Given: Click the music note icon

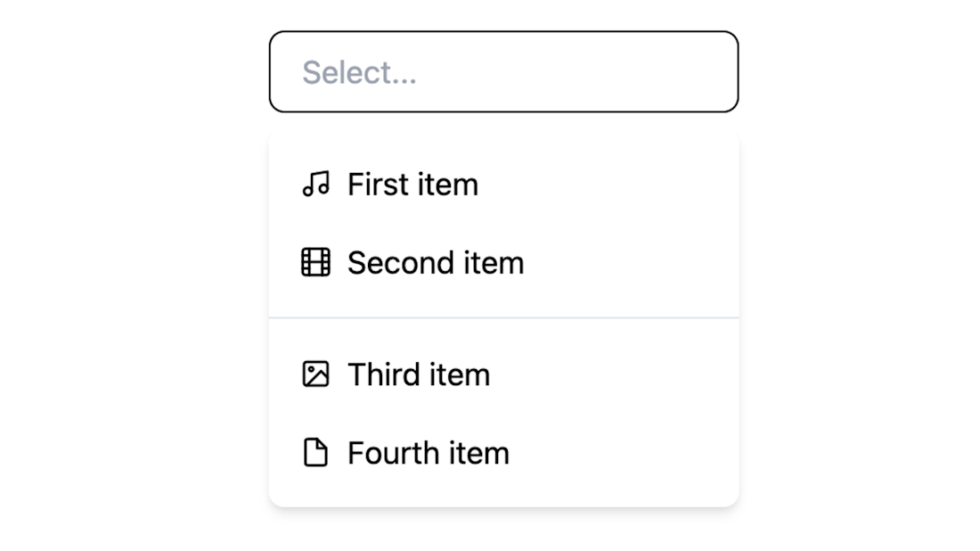Looking at the screenshot, I should (x=315, y=184).
